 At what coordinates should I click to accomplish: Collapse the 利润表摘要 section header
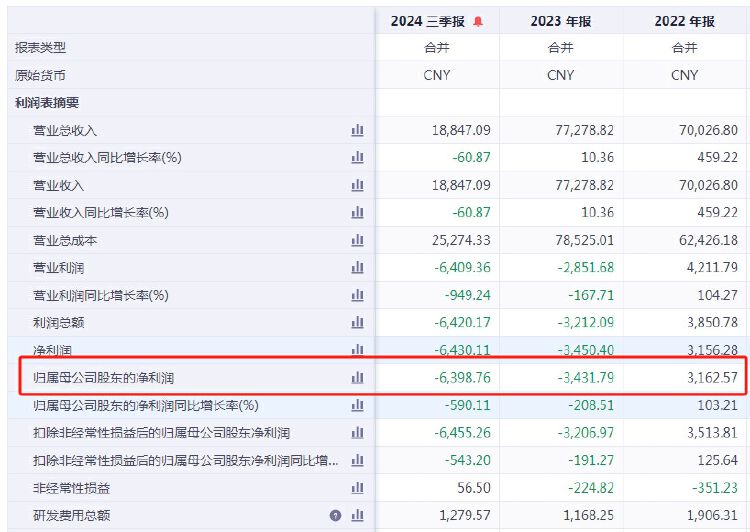(47, 103)
